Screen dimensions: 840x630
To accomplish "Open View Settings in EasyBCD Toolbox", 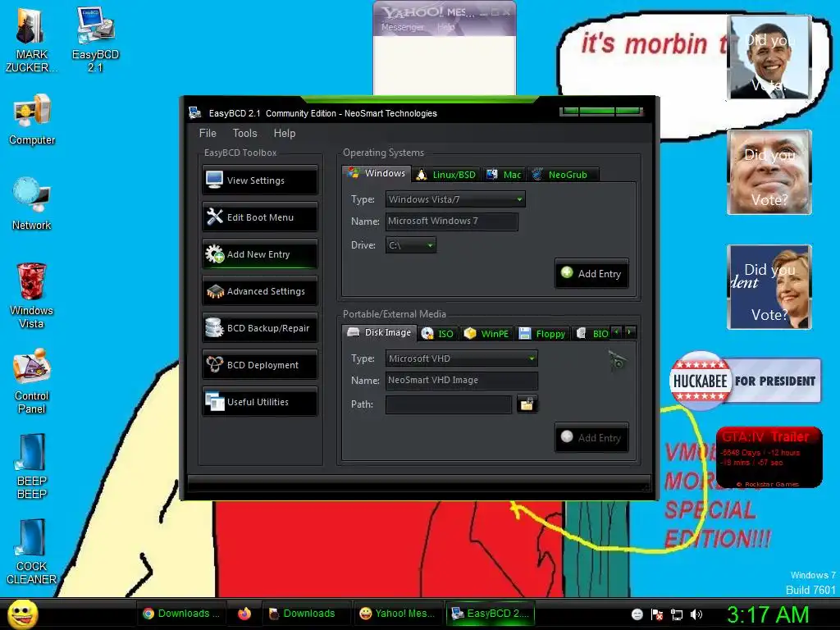I will [x=260, y=180].
